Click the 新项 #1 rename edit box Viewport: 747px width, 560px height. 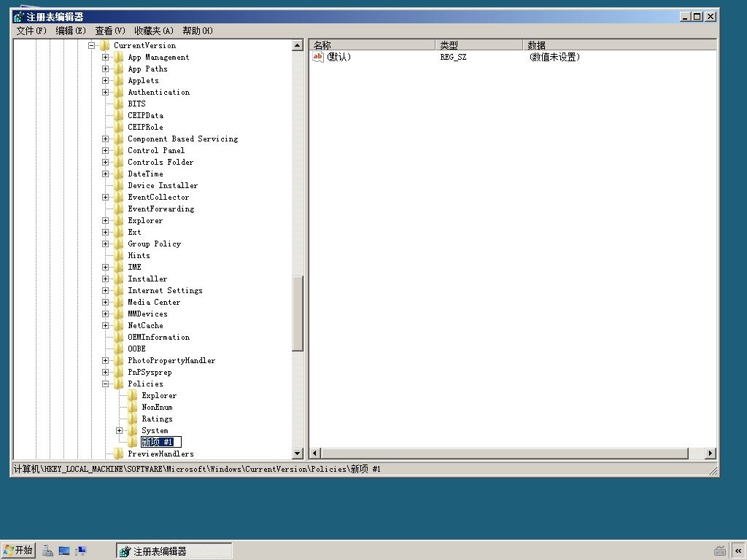(x=160, y=442)
